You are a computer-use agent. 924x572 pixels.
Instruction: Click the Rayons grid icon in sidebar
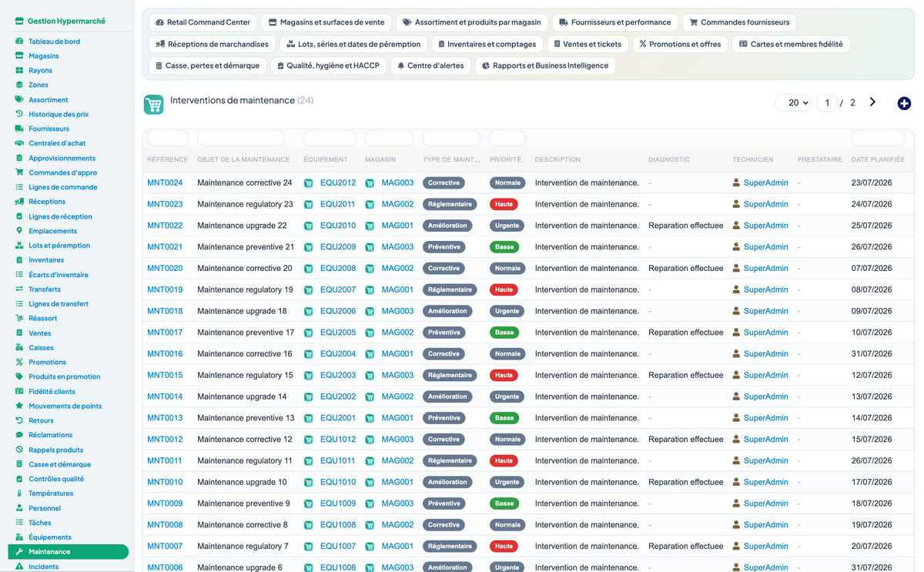(x=19, y=70)
